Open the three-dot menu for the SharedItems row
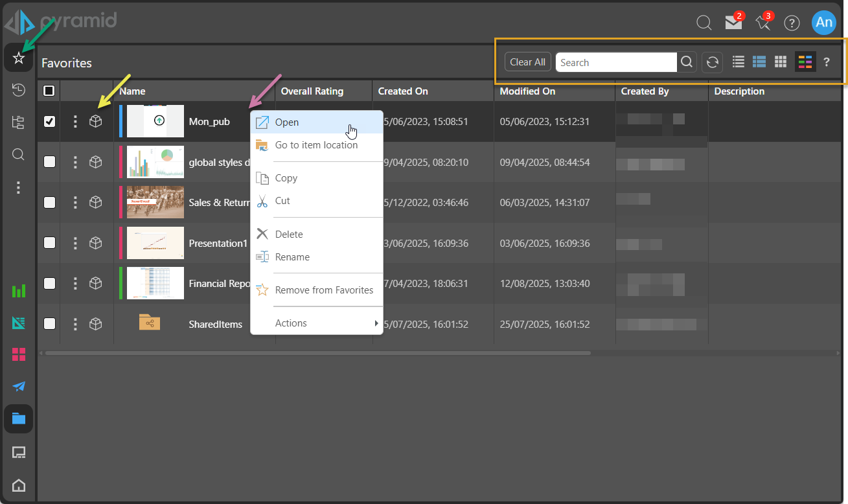The width and height of the screenshot is (848, 504). (x=75, y=324)
